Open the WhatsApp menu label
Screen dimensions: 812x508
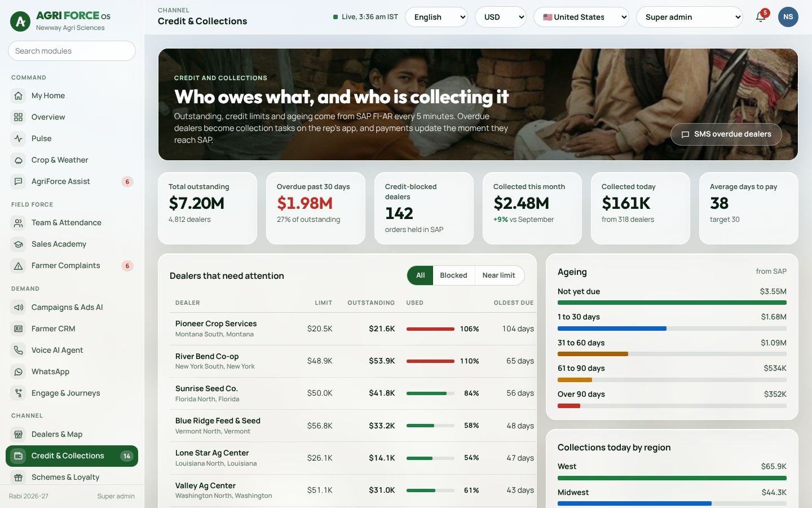[x=51, y=372]
